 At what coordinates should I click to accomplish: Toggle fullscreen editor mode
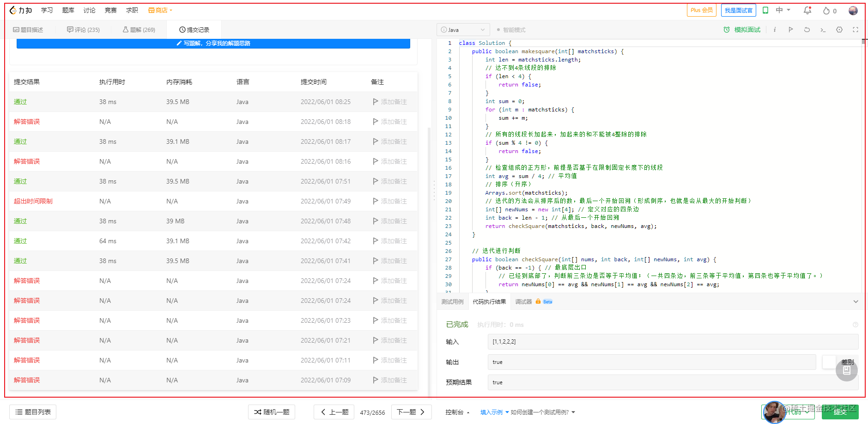coord(856,30)
